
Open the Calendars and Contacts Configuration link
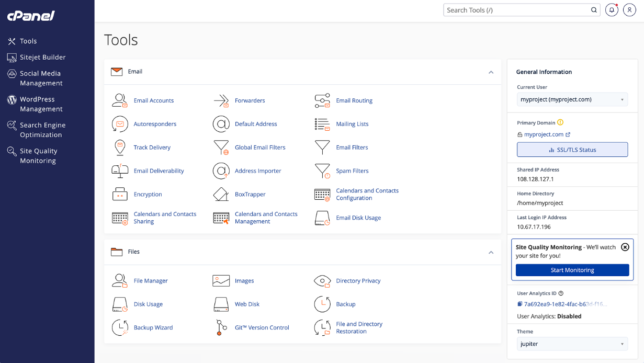pyautogui.click(x=367, y=194)
